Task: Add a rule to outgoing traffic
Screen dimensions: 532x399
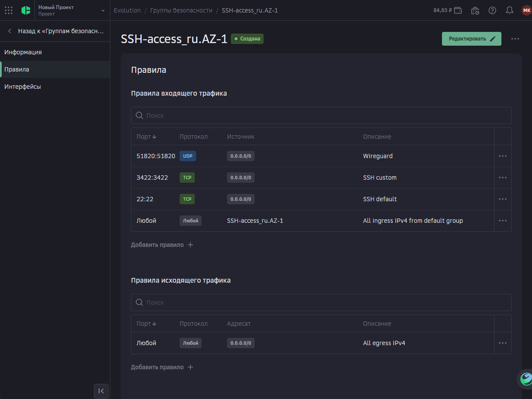Action: click(162, 367)
